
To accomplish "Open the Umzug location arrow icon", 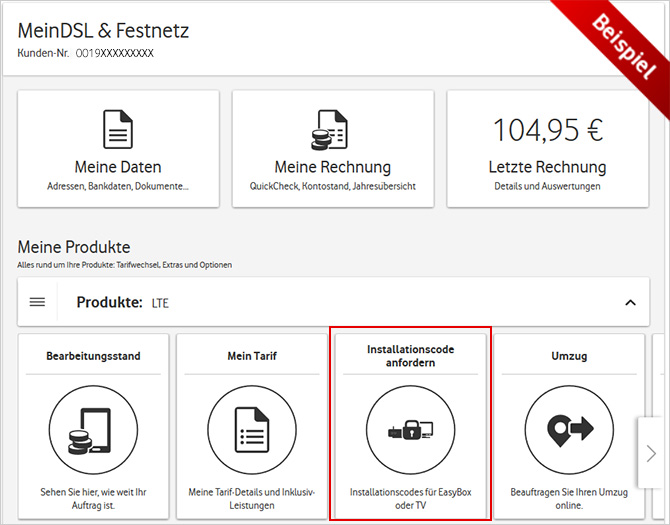I will pyautogui.click(x=568, y=431).
